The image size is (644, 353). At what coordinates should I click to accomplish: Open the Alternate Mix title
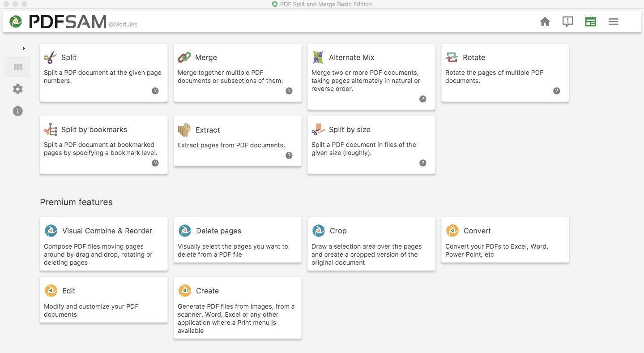[352, 57]
